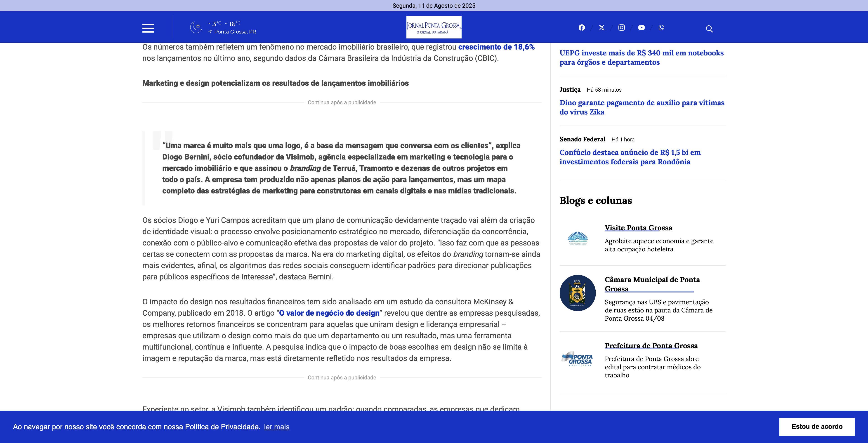The height and width of the screenshot is (443, 868).
Task: Open the UEPG notebooks investment headline
Action: [642, 58]
